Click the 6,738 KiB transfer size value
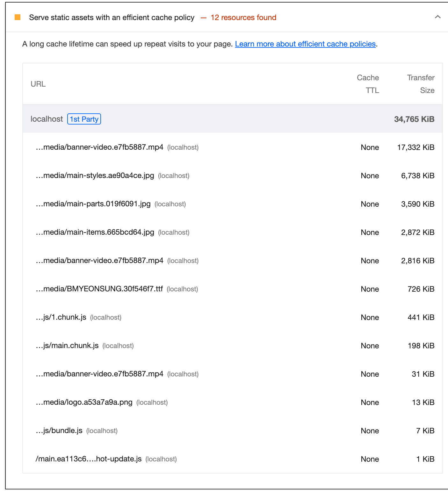This screenshot has height=491, width=448. 418,175
